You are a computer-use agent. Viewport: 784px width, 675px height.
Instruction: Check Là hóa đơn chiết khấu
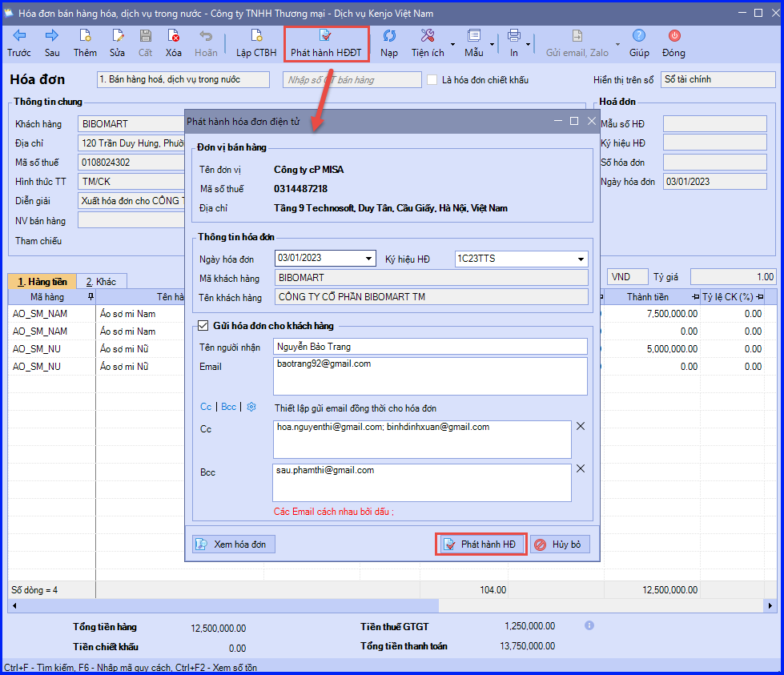(x=432, y=80)
